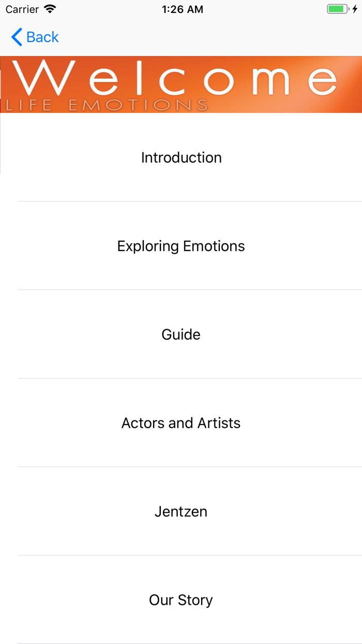Image resolution: width=362 pixels, height=644 pixels.
Task: View Our Story
Action: (181, 599)
